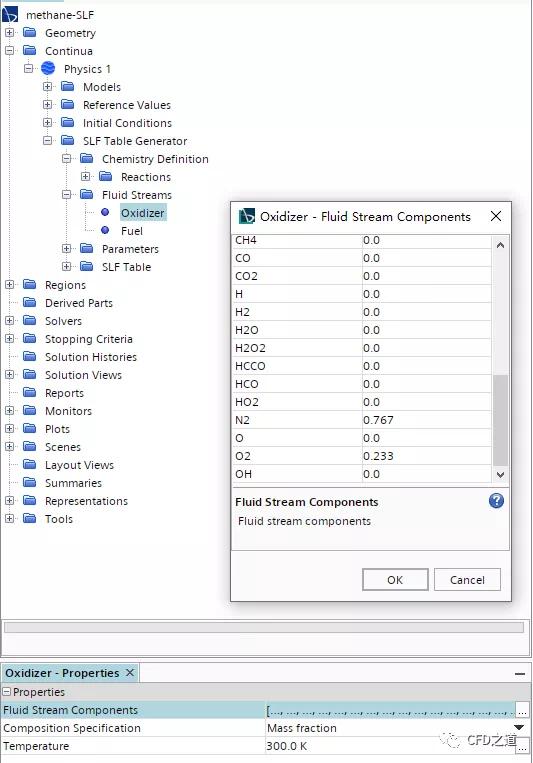Image resolution: width=533 pixels, height=763 pixels.
Task: Confirm the dialog with OK
Action: pos(395,580)
